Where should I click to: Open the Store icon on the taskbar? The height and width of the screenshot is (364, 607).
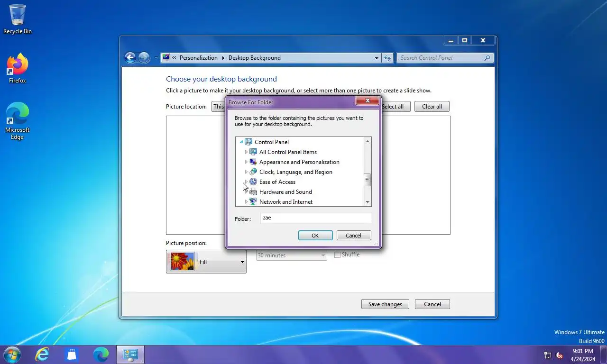tap(72, 355)
